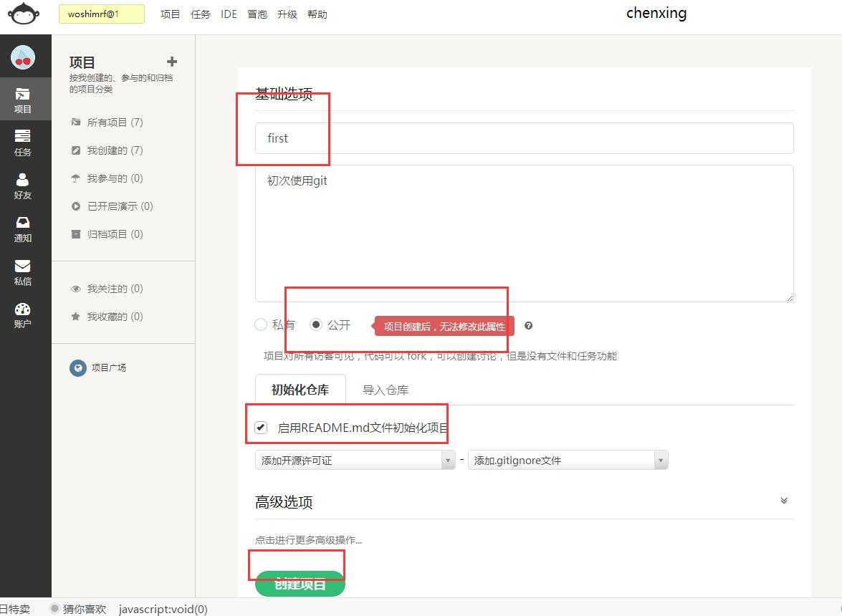The height and width of the screenshot is (616, 842).
Task: Expand 高级选项 with the chevron
Action: (784, 501)
